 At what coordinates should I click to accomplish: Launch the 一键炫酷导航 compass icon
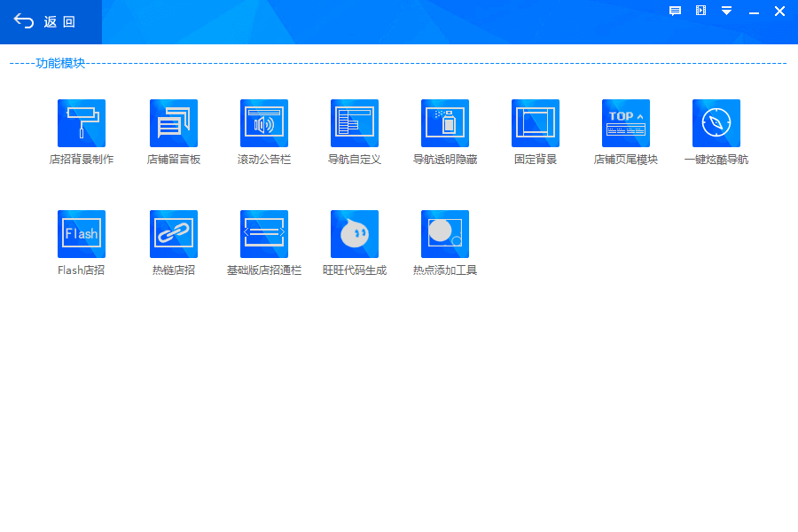[x=716, y=123]
